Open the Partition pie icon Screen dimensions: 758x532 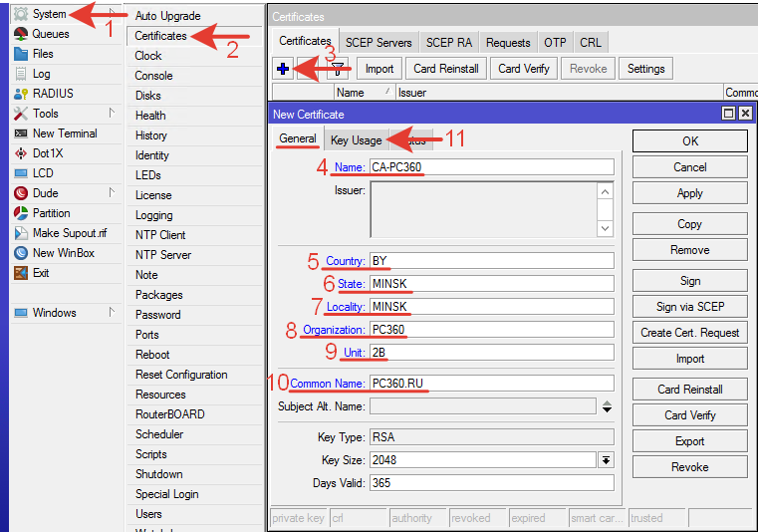21,213
